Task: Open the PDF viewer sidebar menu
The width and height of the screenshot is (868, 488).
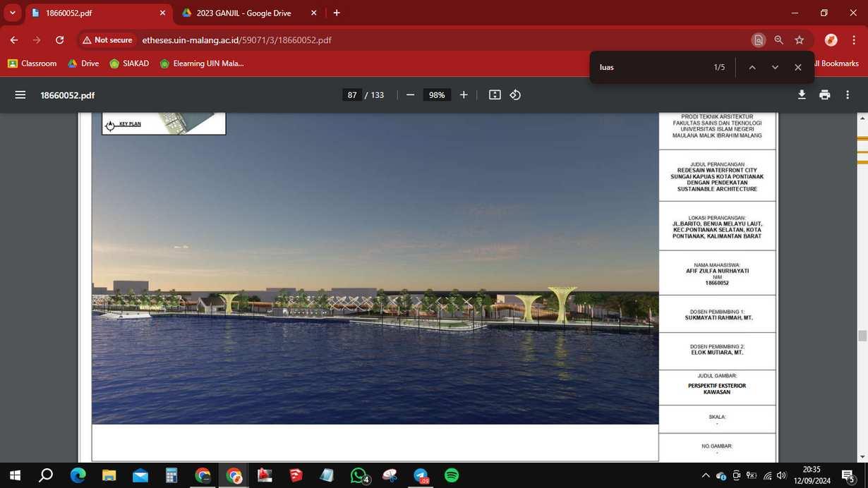Action: point(20,95)
